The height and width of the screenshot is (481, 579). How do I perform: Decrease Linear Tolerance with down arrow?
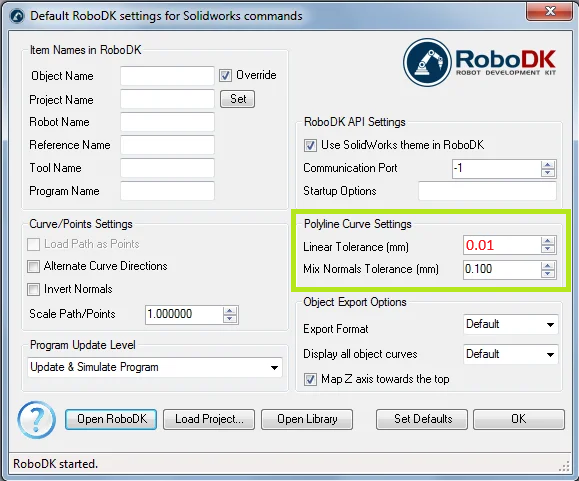[548, 249]
